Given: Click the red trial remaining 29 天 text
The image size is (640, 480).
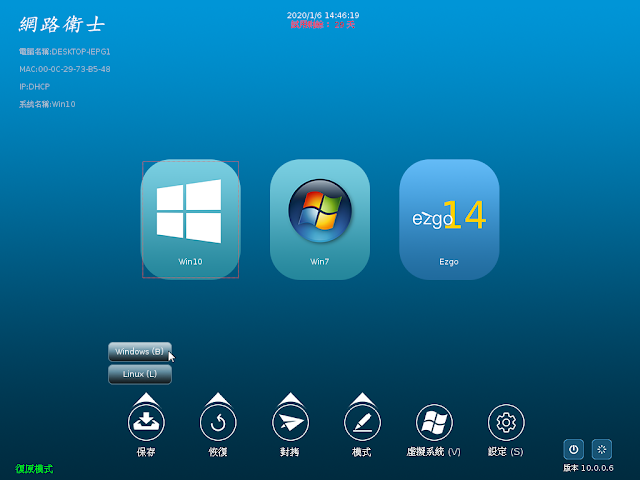Looking at the screenshot, I should point(323,24).
